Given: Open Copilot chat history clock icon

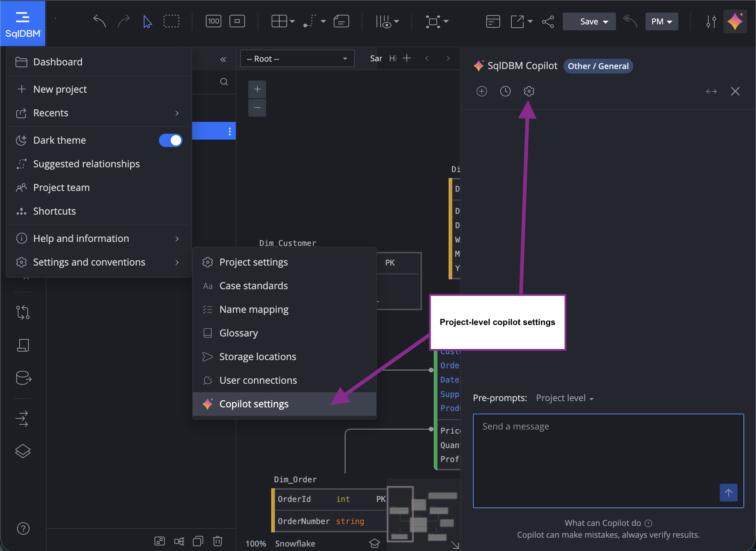Looking at the screenshot, I should pyautogui.click(x=505, y=91).
